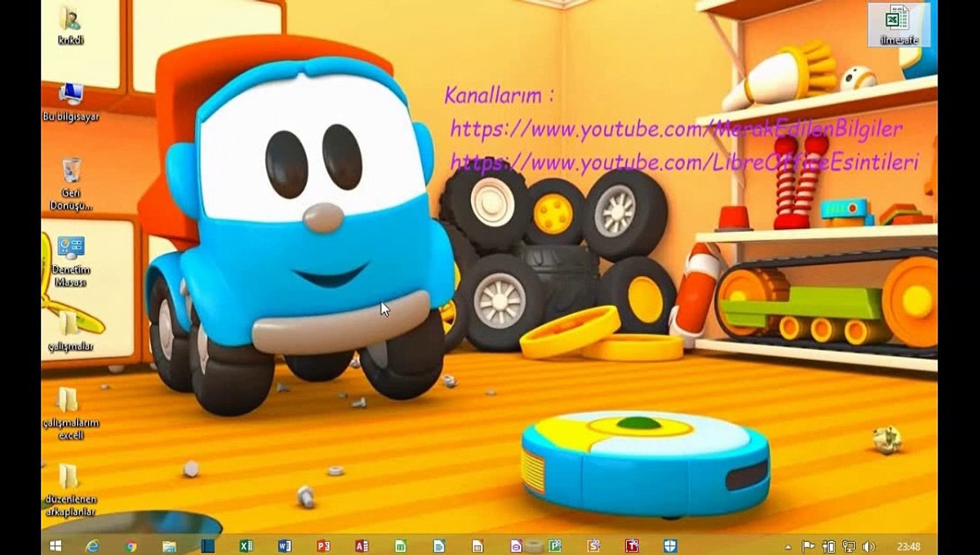Select the Geri Dönüşüm recycle bin icon
The width and height of the screenshot is (980, 555).
[x=70, y=183]
